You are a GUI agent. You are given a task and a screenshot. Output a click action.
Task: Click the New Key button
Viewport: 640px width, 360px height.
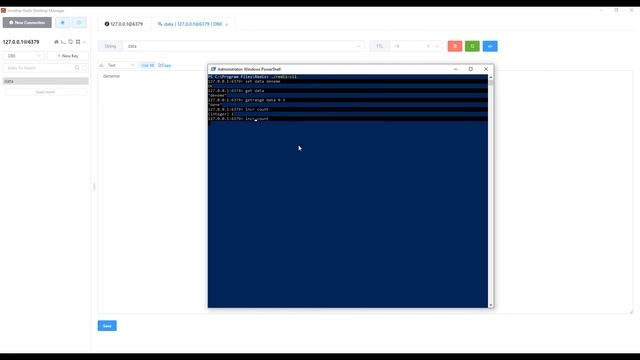pos(68,56)
